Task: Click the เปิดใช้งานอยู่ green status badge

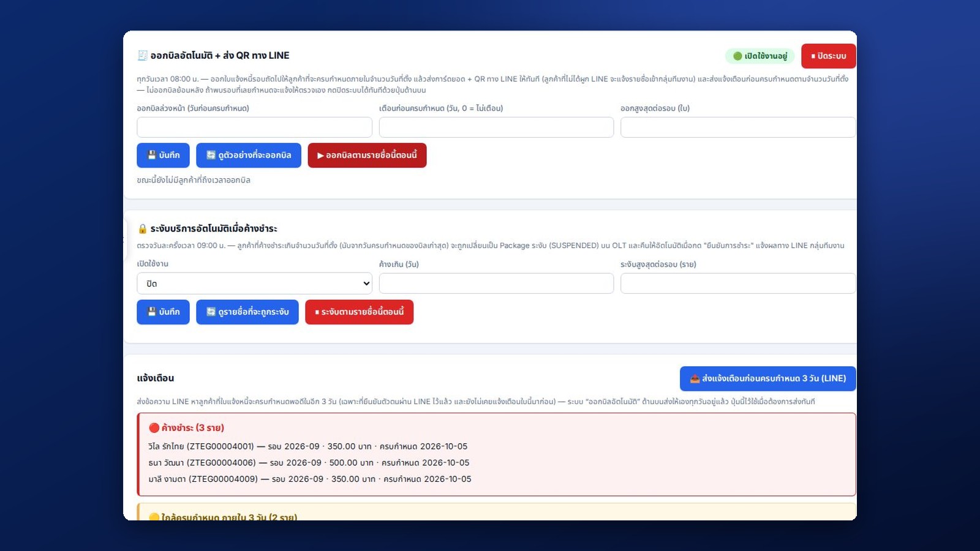Action: coord(760,56)
